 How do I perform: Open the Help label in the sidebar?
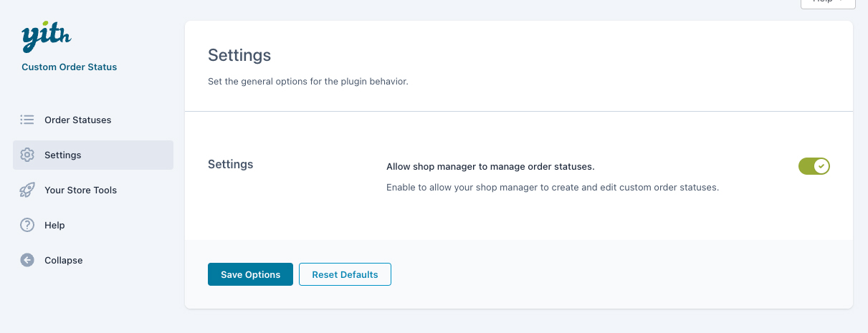(x=54, y=225)
